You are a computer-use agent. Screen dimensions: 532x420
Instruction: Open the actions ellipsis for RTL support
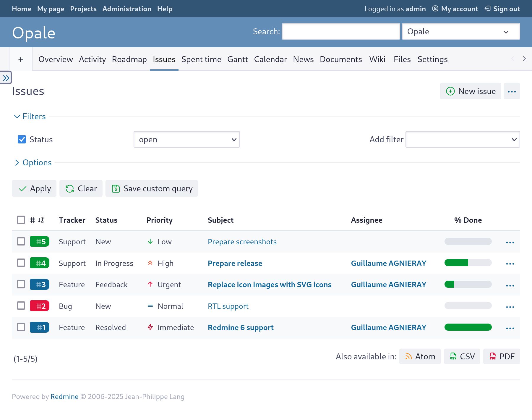click(510, 307)
